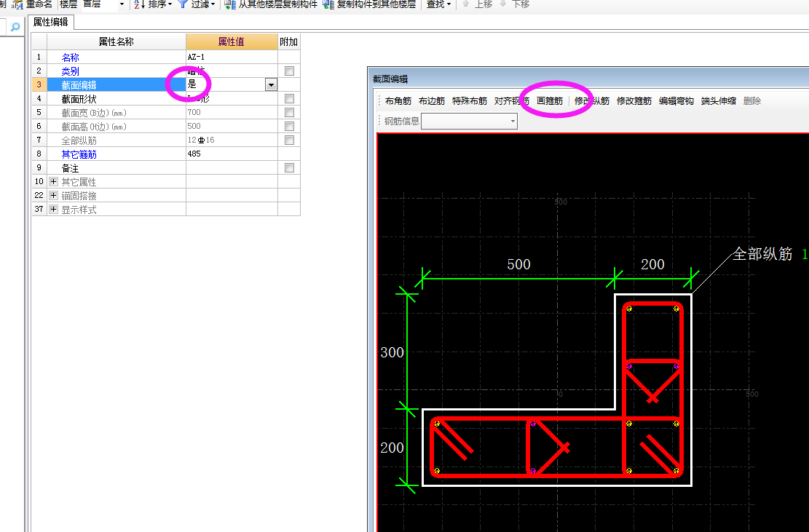Viewport: 809px width, 532px height.
Task: Expand the 锚固搭接 group
Action: (53, 195)
